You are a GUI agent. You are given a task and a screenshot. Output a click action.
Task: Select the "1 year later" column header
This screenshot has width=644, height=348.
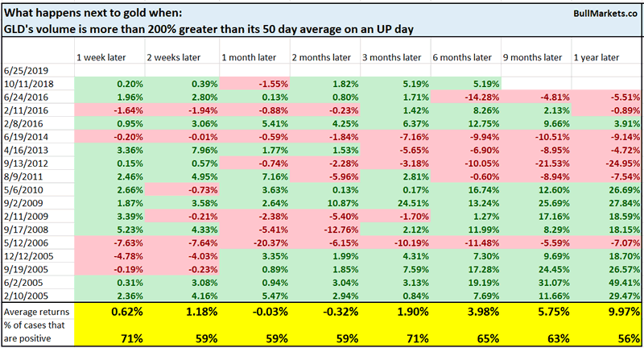point(597,58)
